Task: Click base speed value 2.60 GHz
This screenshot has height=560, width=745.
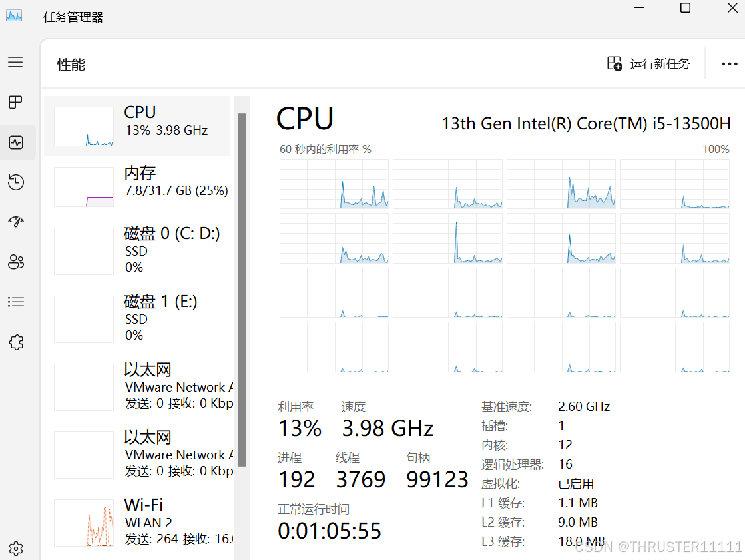Action: coord(584,406)
